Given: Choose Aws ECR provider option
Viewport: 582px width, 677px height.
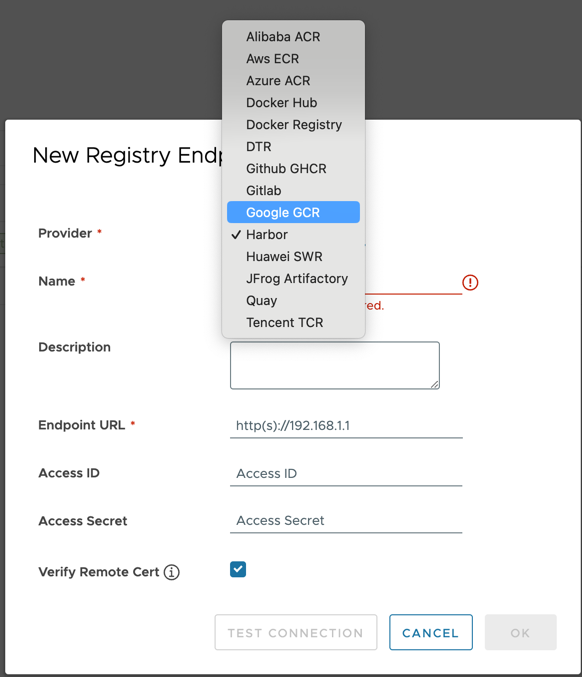Looking at the screenshot, I should point(293,59).
